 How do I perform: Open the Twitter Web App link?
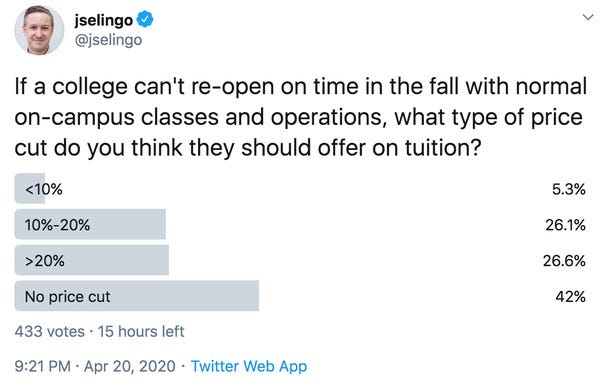click(x=249, y=366)
